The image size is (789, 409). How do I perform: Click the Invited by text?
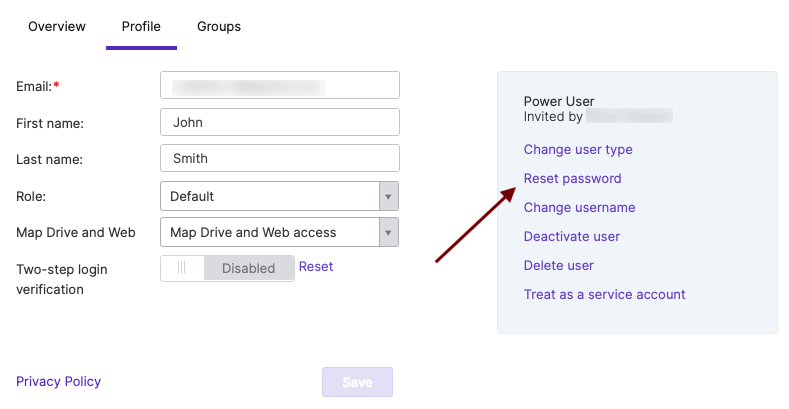[x=553, y=117]
